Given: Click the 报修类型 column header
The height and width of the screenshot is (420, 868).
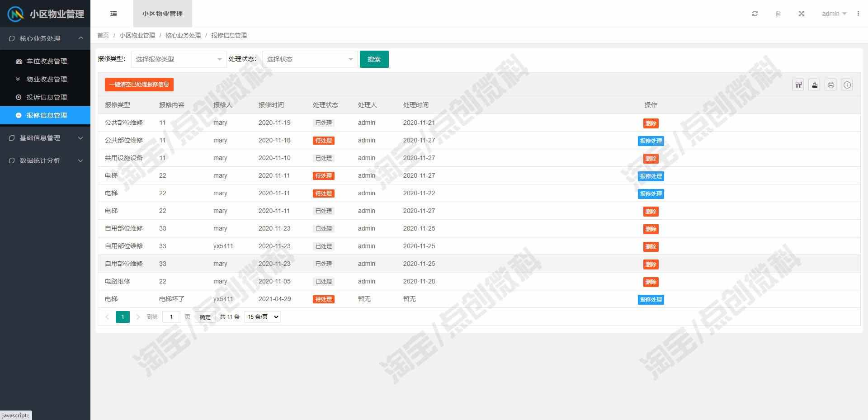Looking at the screenshot, I should coord(118,105).
